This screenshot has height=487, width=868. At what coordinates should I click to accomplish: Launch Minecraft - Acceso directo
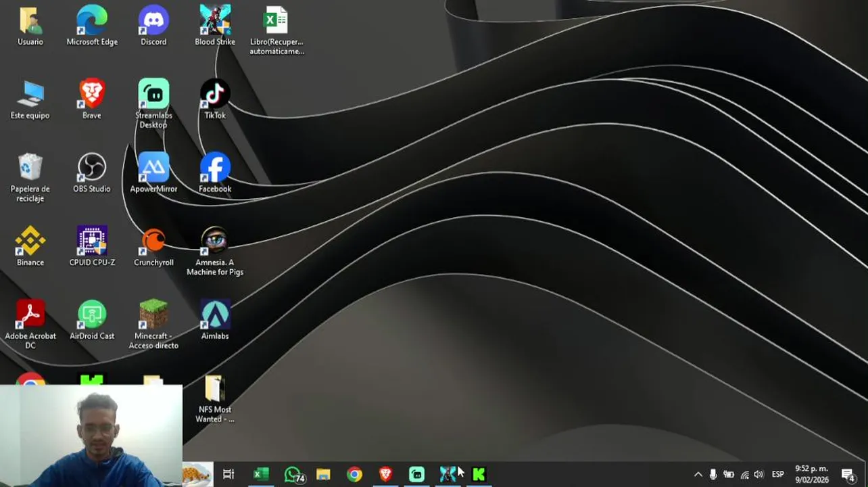[153, 325]
